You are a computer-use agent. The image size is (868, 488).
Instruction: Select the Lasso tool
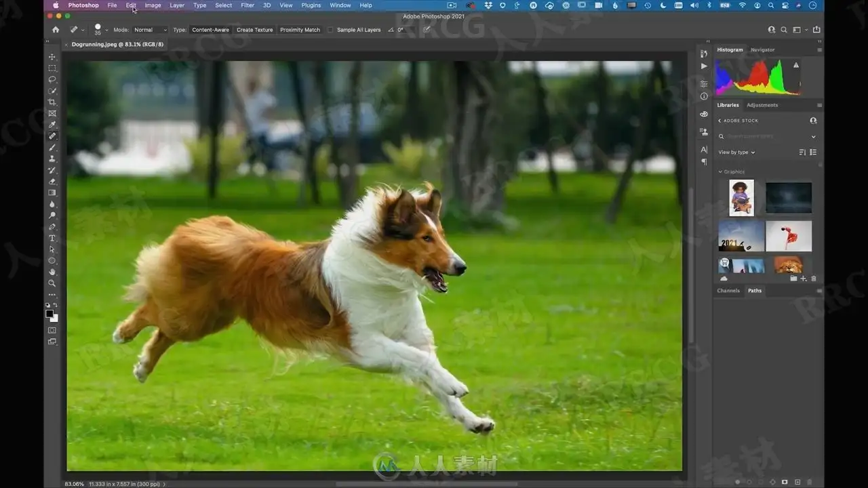(x=52, y=79)
